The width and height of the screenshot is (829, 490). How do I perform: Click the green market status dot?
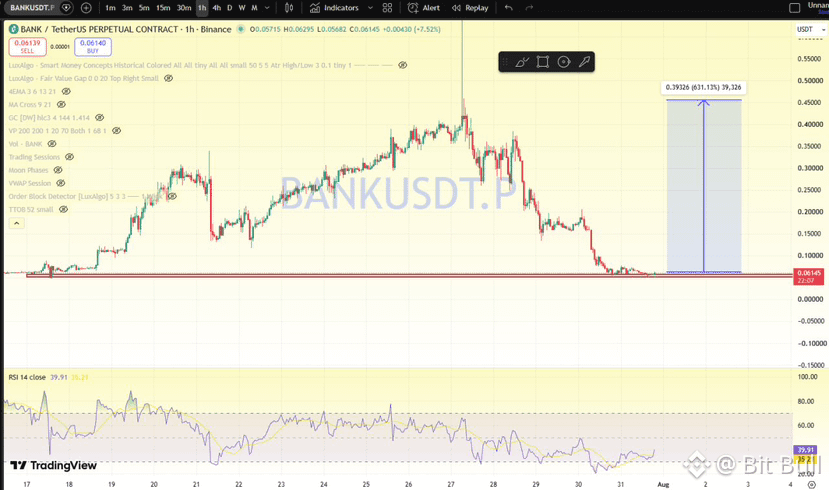coord(241,29)
